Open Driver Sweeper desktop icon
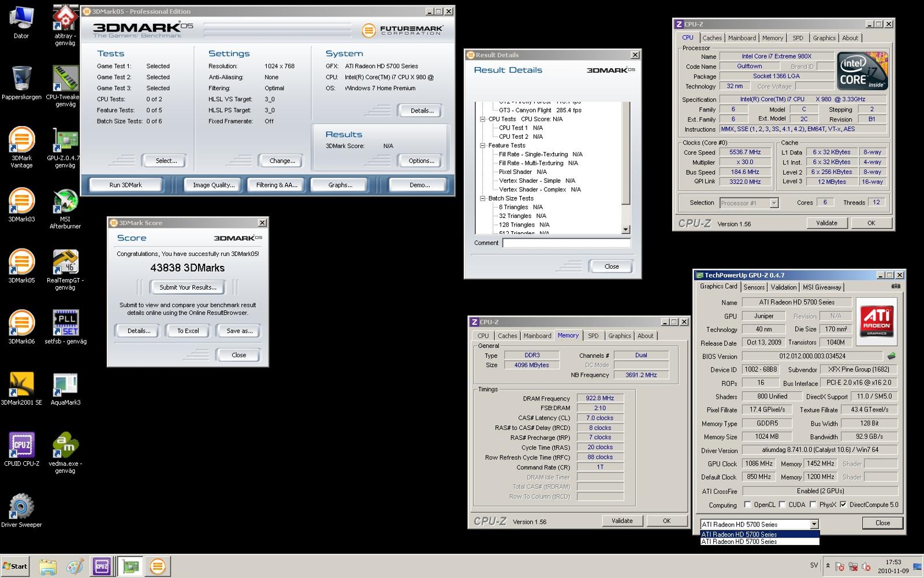The image size is (924, 578). coord(21,511)
